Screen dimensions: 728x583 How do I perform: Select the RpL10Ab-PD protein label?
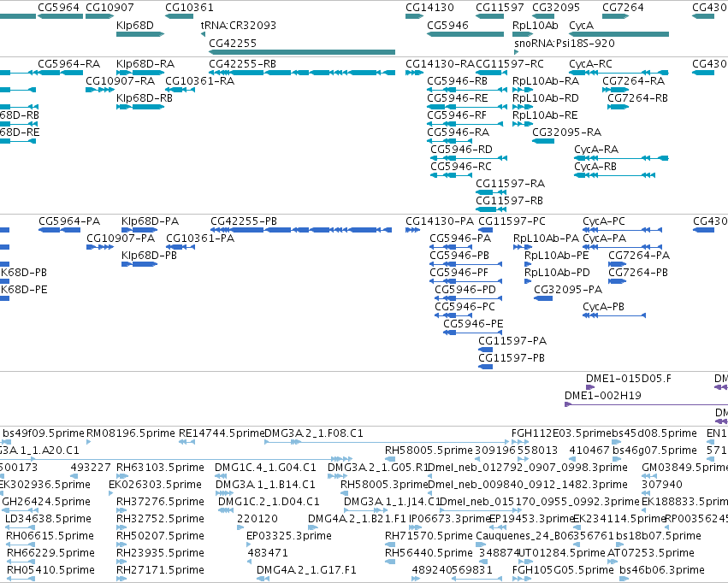coord(557,273)
